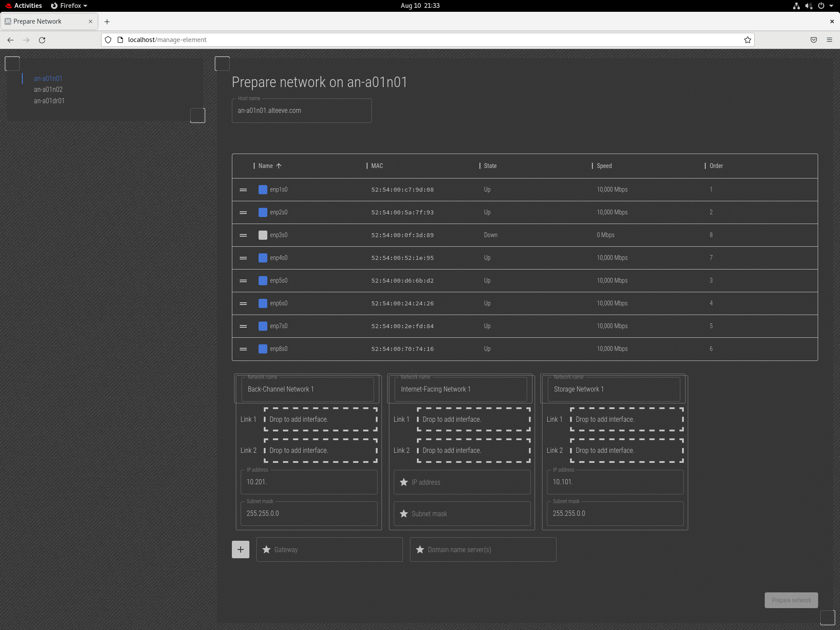This screenshot has width=840, height=630.
Task: Open Firefox application hamburger menu
Action: click(x=829, y=40)
